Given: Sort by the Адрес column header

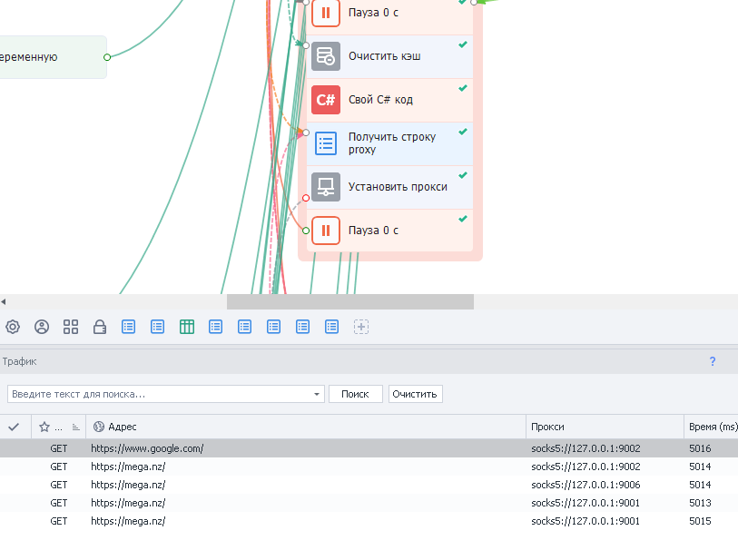Looking at the screenshot, I should coord(306,427).
